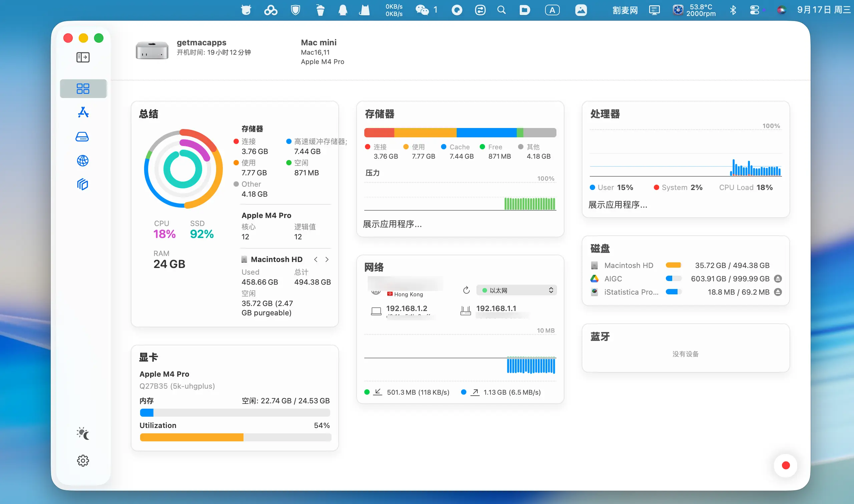Show next disk after Macintosh HD
The width and height of the screenshot is (854, 504).
pos(327,259)
